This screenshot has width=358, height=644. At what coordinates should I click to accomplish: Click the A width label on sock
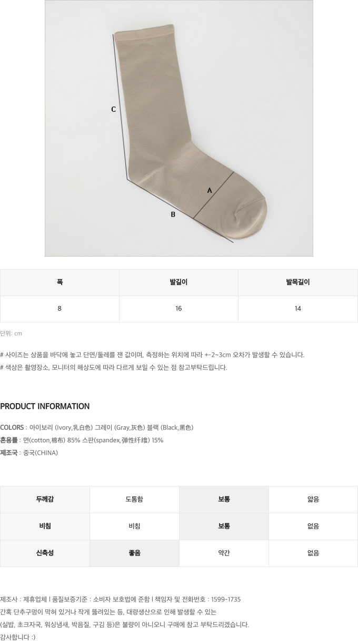tap(210, 190)
